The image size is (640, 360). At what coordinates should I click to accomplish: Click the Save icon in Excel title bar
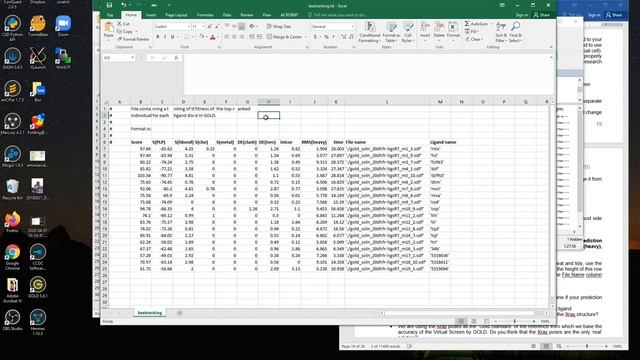[x=109, y=5]
